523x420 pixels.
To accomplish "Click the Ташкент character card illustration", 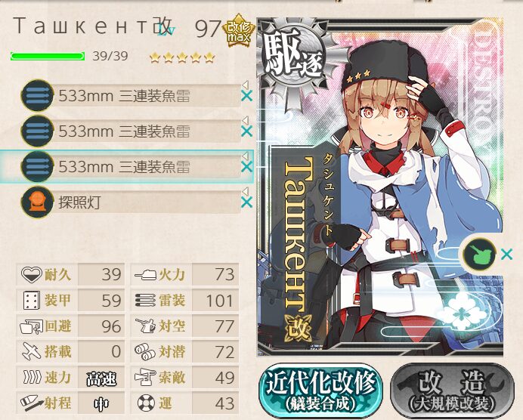I will [380, 187].
